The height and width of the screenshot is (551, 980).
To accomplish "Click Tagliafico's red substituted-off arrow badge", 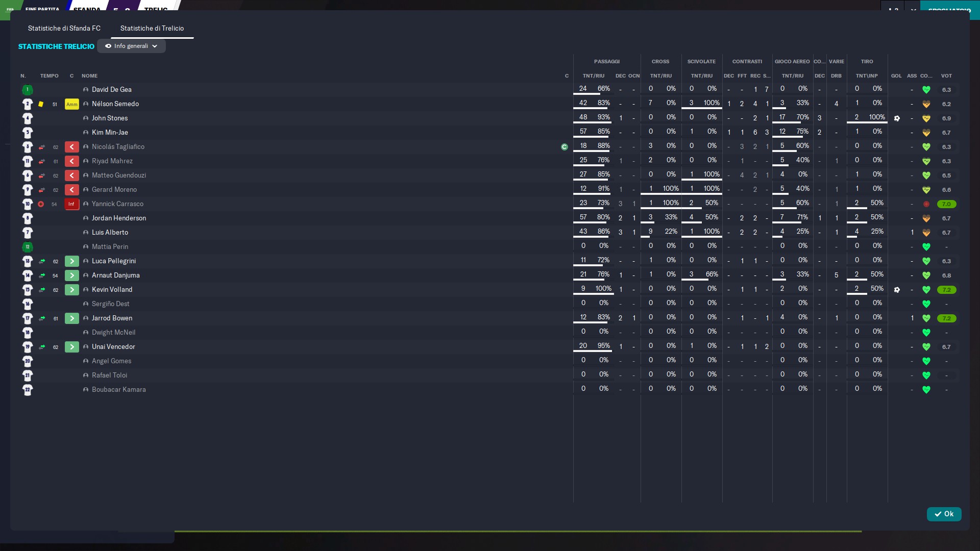I will click(x=72, y=147).
